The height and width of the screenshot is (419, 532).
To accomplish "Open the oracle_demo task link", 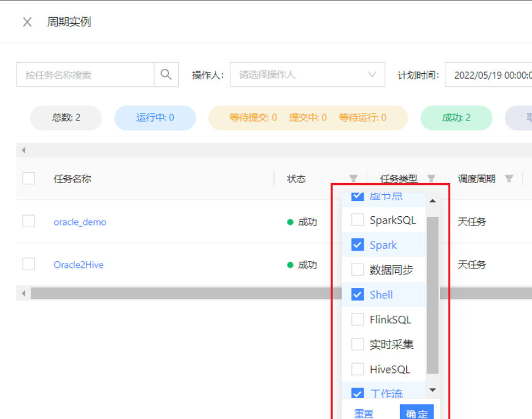I will point(80,222).
